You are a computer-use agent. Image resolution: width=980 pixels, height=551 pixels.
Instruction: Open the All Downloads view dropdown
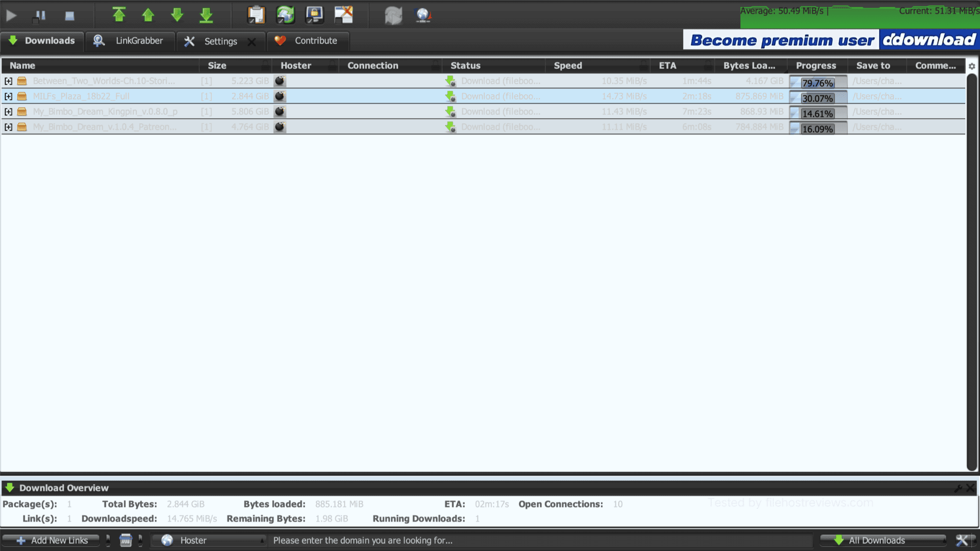(x=883, y=540)
